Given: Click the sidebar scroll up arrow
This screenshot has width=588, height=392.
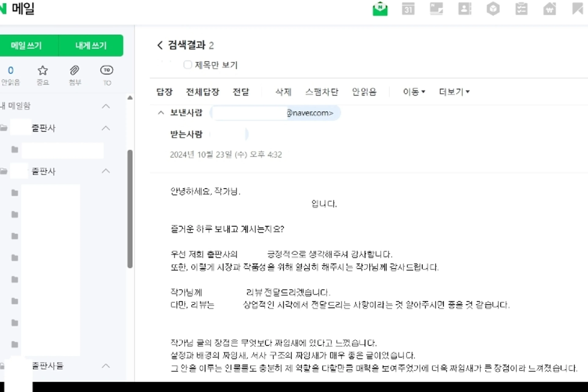Looking at the screenshot, I should [x=130, y=98].
